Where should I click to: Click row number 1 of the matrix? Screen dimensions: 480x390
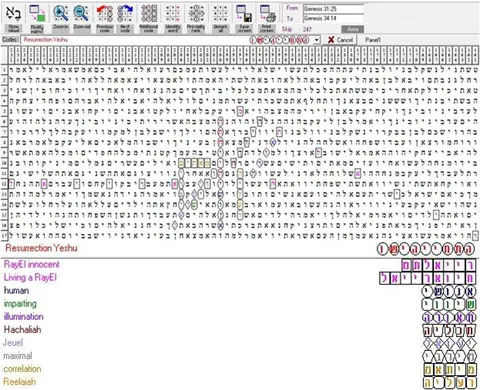[4, 70]
